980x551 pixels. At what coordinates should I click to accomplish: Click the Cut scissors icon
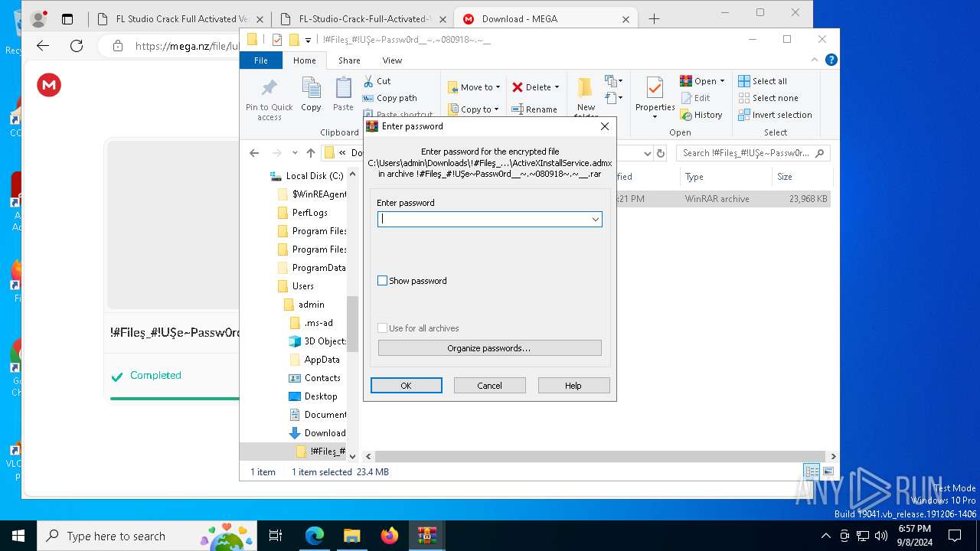(368, 81)
